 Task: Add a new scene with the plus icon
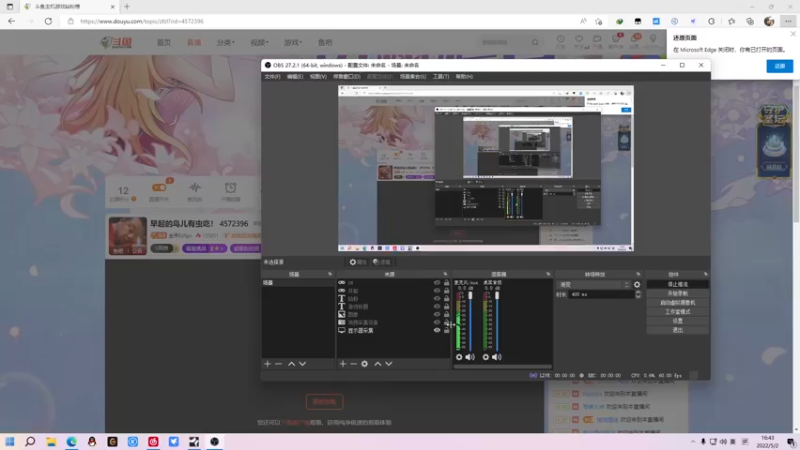(267, 364)
